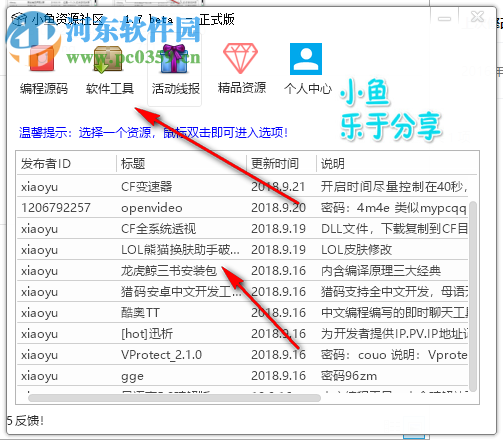This screenshot has height=441, width=503.
Task: Click description 内含编译原理三大经典
Action: [381, 271]
